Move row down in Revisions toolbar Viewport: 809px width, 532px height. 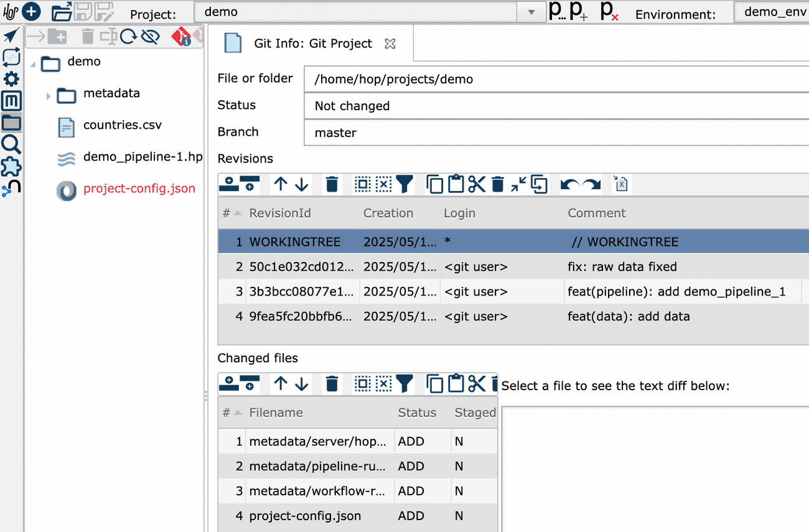[x=302, y=184]
